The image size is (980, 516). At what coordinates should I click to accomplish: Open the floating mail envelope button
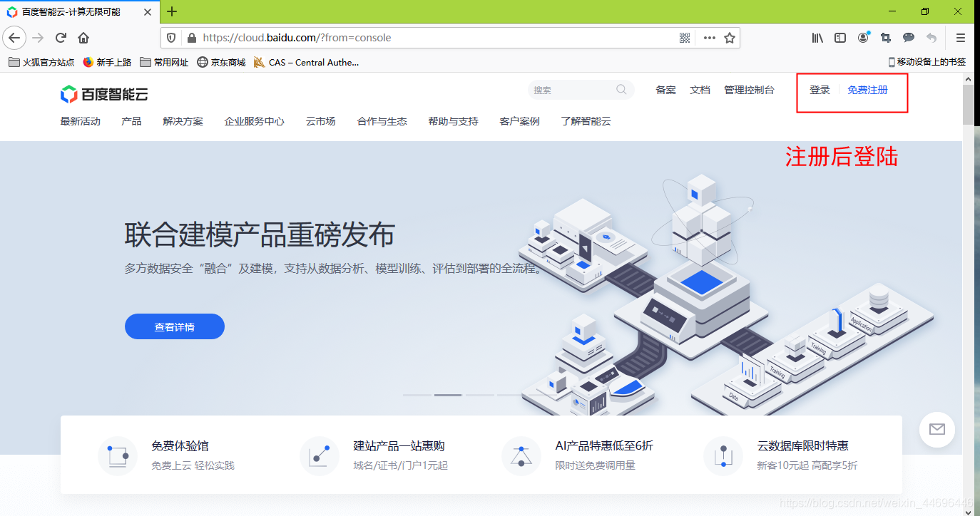point(937,429)
